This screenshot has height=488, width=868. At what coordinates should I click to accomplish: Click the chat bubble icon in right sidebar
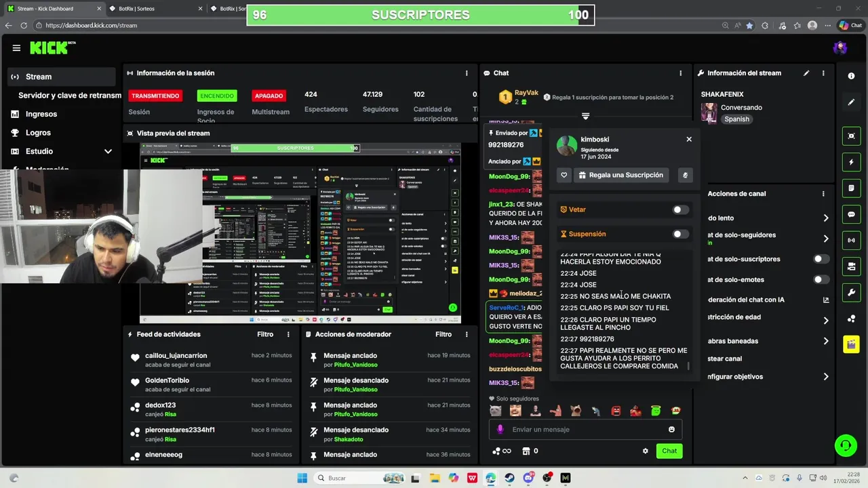851,215
